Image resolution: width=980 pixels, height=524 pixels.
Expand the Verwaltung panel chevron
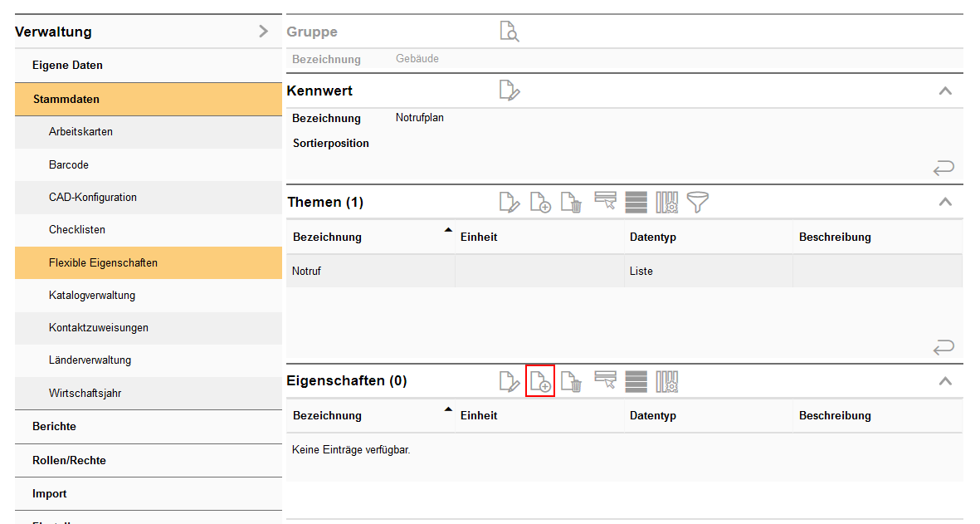(x=263, y=32)
